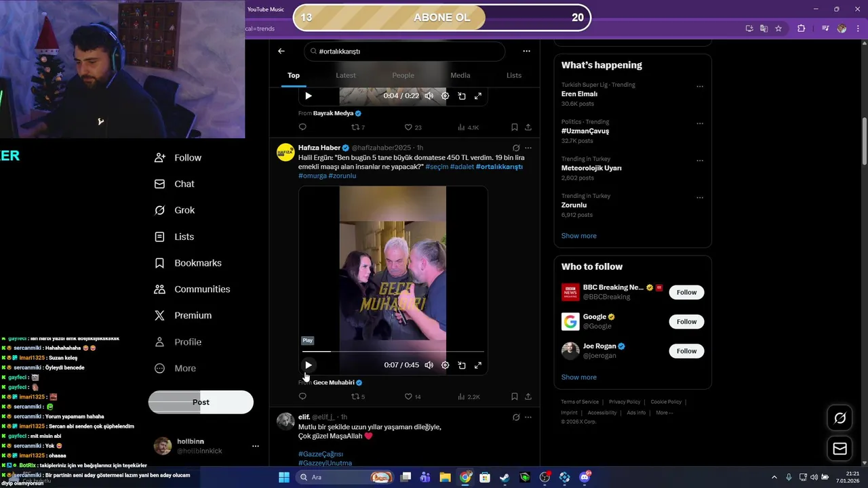Open the #seçim hashtag
The height and width of the screenshot is (488, 868).
click(437, 167)
